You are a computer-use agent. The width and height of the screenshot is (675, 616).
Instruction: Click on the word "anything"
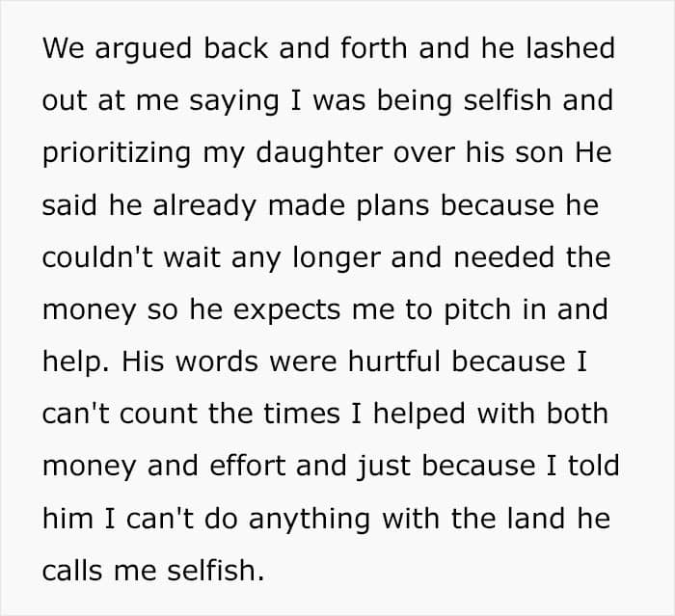click(310, 520)
